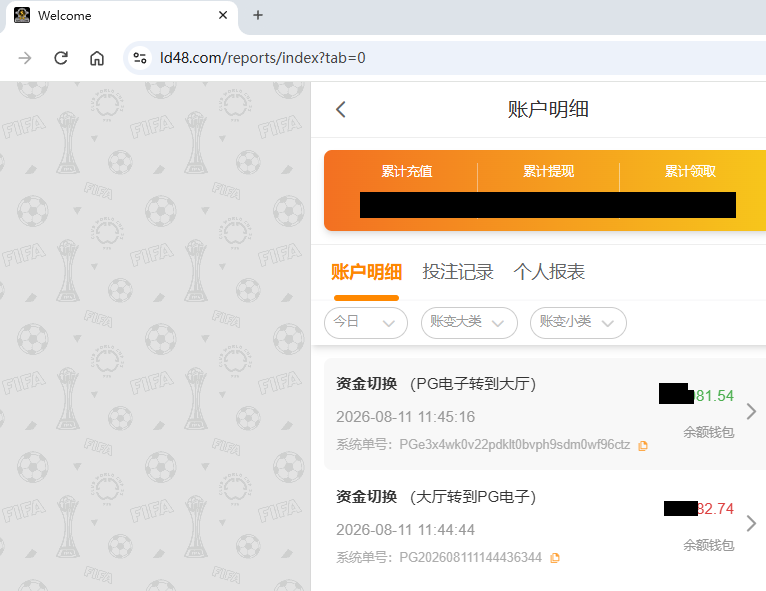Expand the 今日 date filter dropdown
The image size is (766, 591).
[366, 323]
